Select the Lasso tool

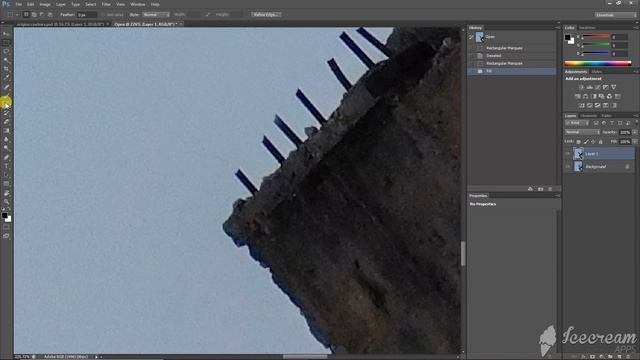6,51
